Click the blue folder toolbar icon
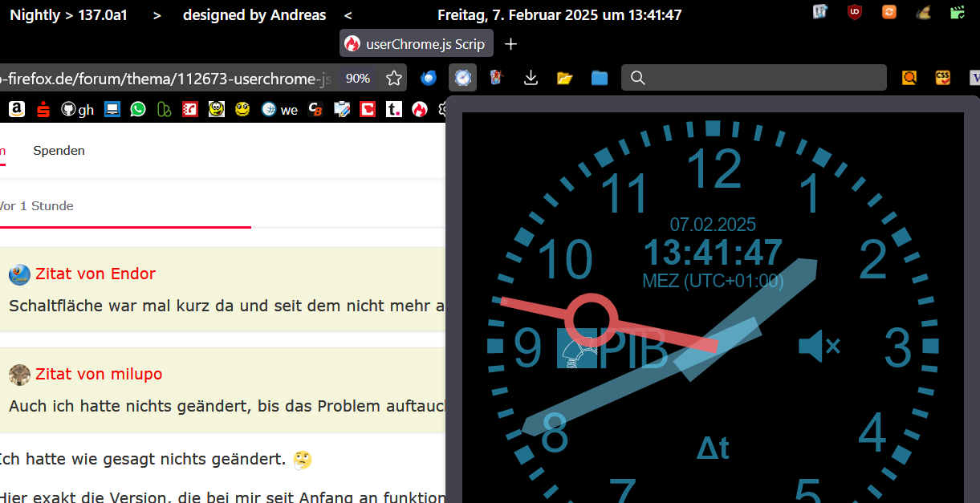Screen dimensions: 980x503 600,78
